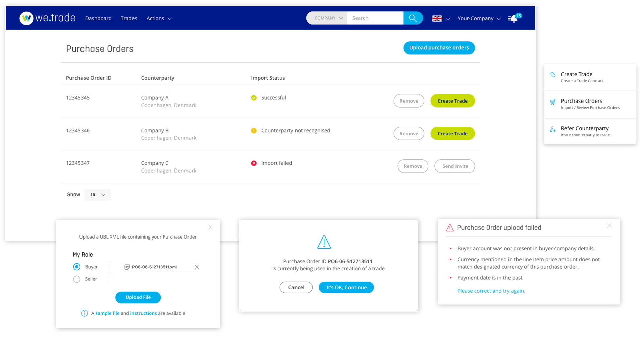
Task: Send Invite to Company C
Action: click(455, 166)
